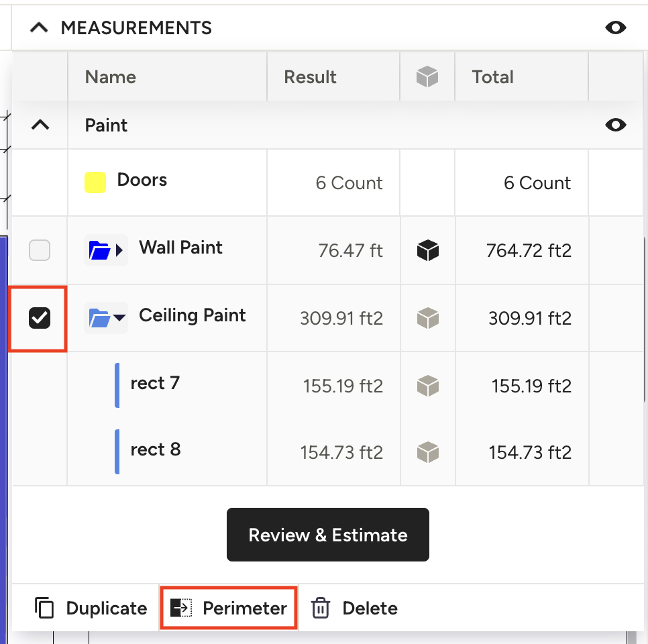Click the Total column header

pyautogui.click(x=492, y=77)
